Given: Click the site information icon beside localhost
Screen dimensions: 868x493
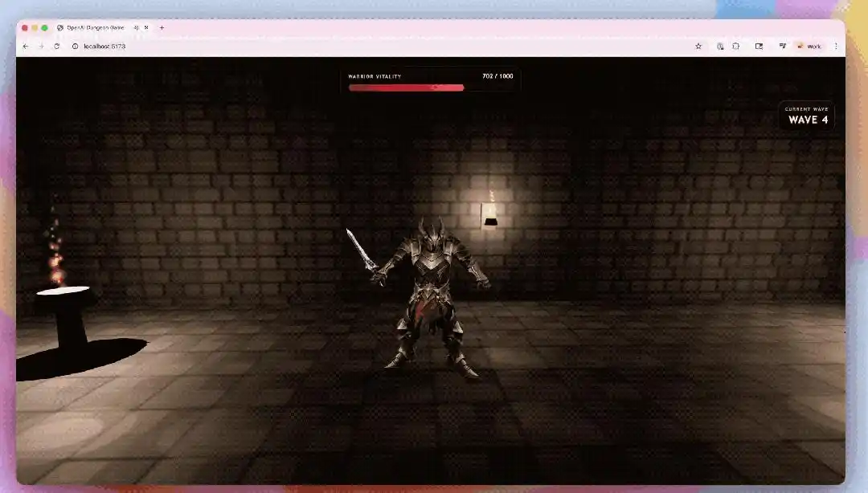Looking at the screenshot, I should [75, 47].
